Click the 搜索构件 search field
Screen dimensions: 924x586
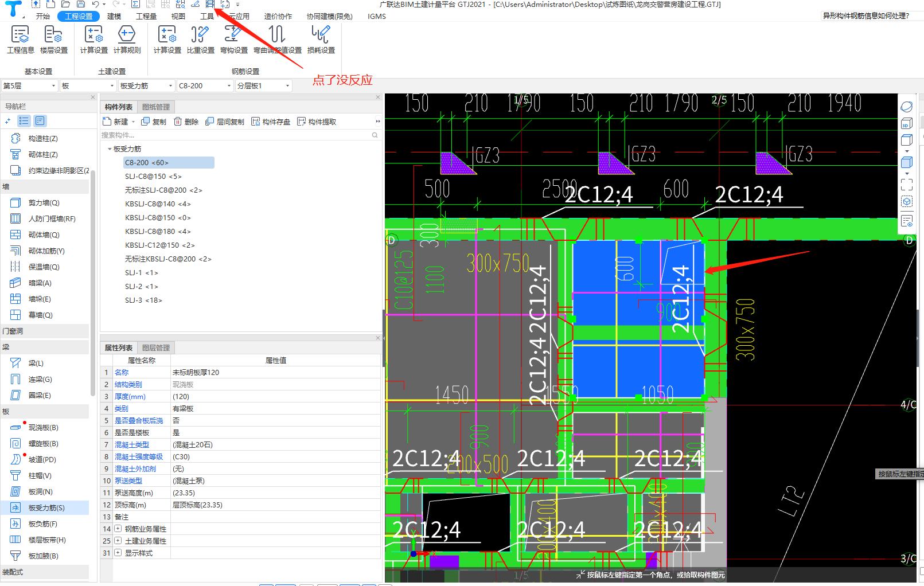240,135
